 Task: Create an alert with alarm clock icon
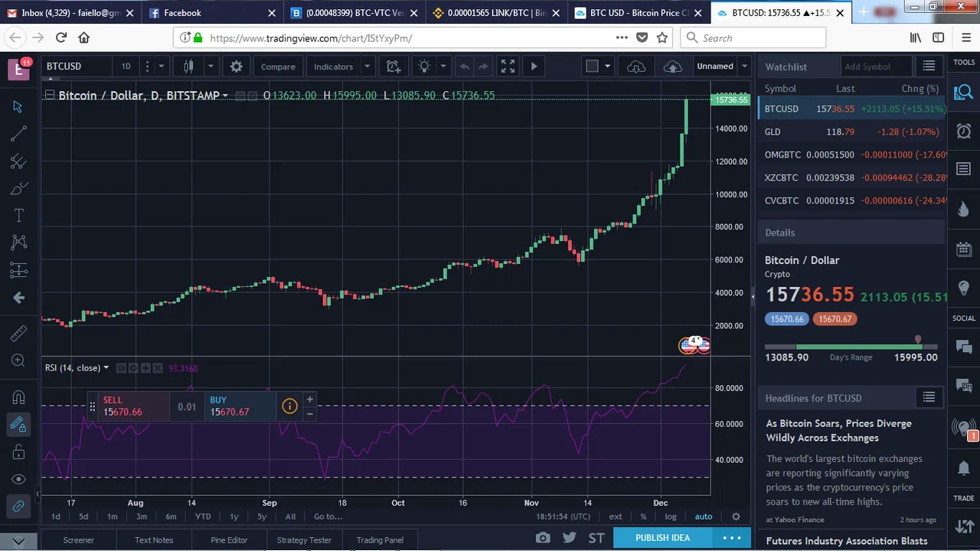click(394, 67)
